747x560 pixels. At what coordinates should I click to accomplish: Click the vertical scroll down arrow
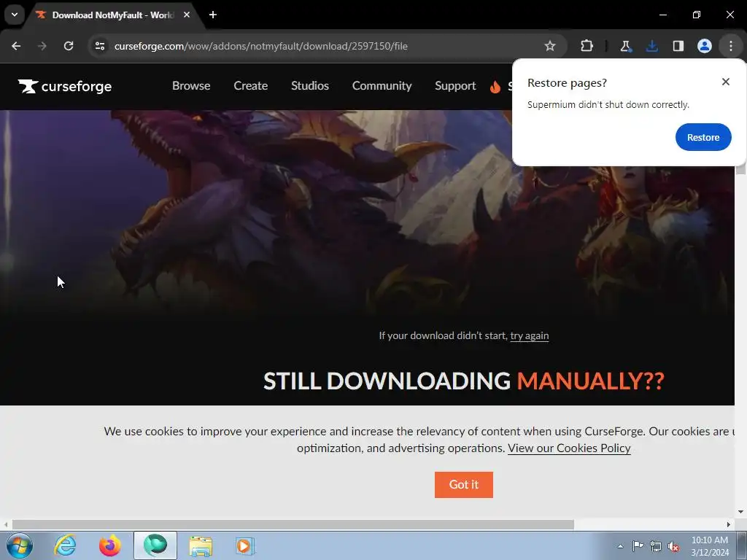[741, 513]
